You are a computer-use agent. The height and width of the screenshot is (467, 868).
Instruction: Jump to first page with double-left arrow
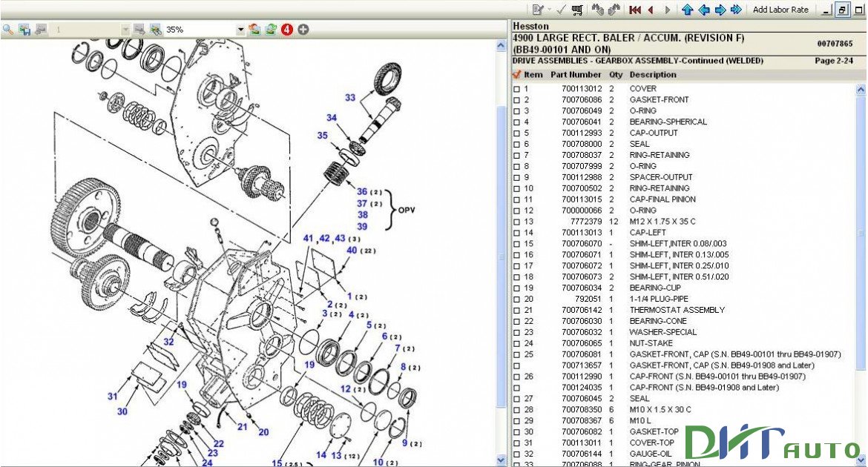point(635,10)
